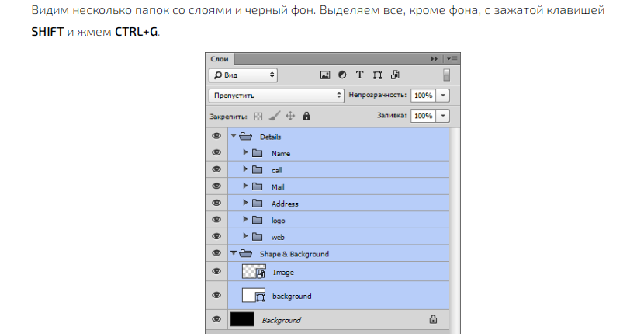Hide the black Background layer
The width and height of the screenshot is (644, 334).
tap(216, 319)
